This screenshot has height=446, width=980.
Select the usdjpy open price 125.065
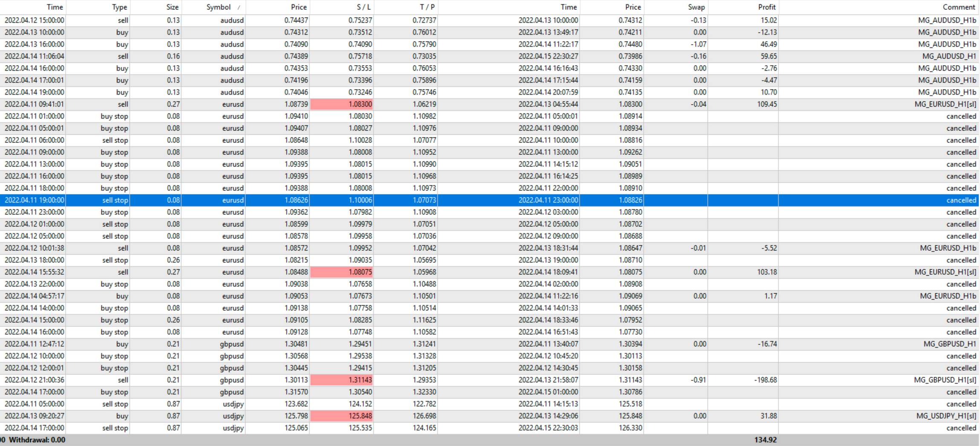point(296,428)
